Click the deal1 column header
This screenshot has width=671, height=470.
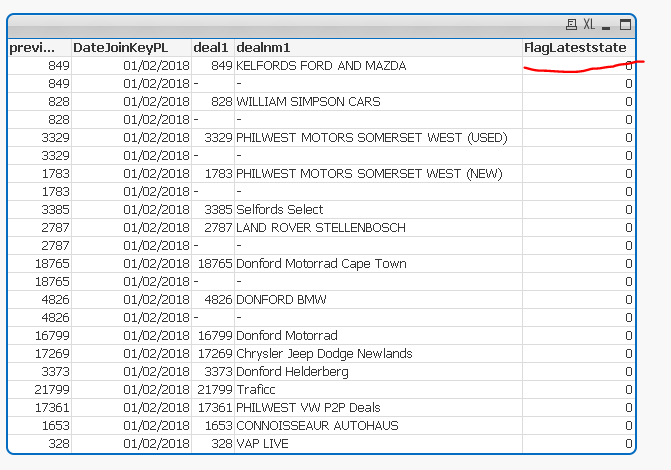(x=213, y=48)
